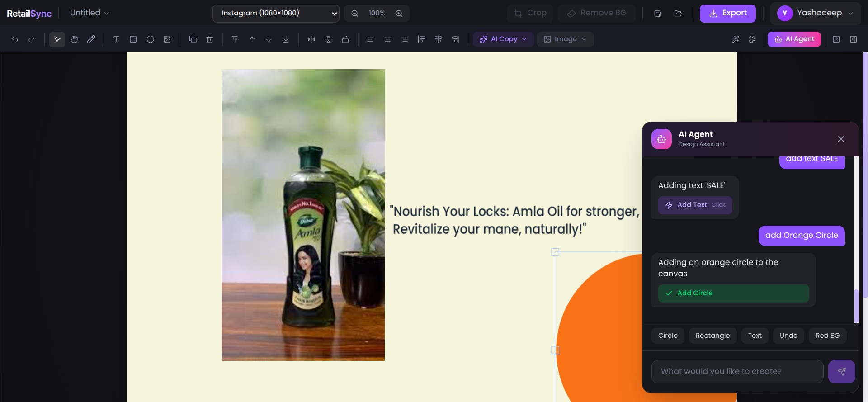The height and width of the screenshot is (402, 868).
Task: Click align objects center icon
Action: click(439, 39)
